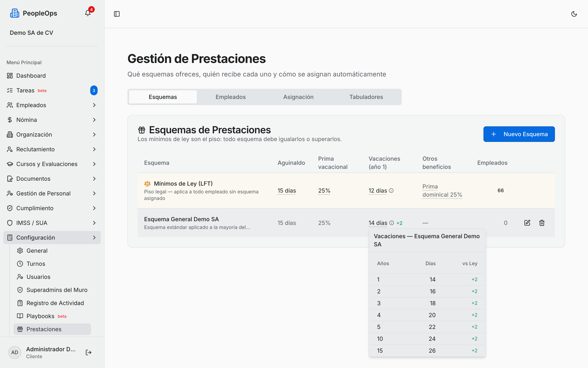Image resolution: width=588 pixels, height=368 pixels.
Task: Click the 12 días vacaciones value
Action: 378,191
